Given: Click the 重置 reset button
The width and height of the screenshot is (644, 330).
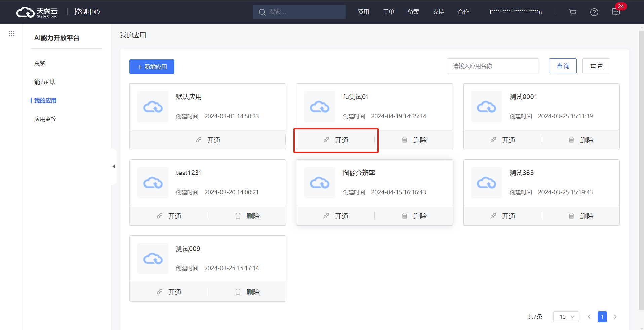Looking at the screenshot, I should point(596,66).
